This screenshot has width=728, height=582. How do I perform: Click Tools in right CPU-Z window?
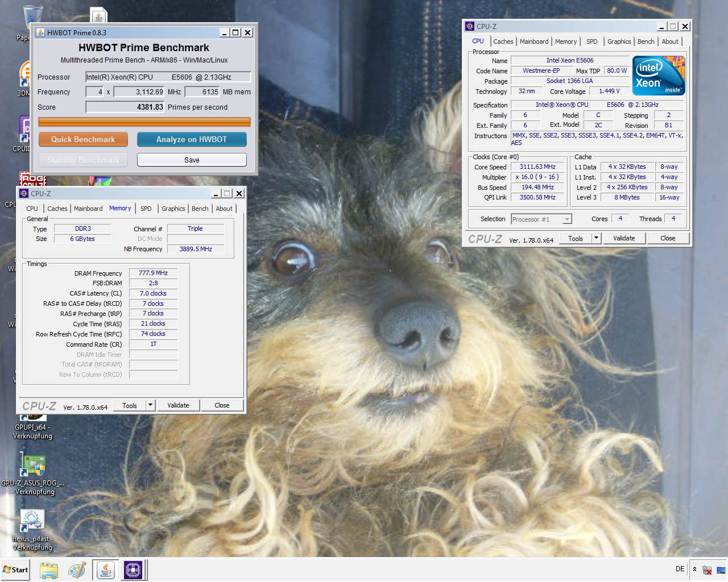pos(576,238)
